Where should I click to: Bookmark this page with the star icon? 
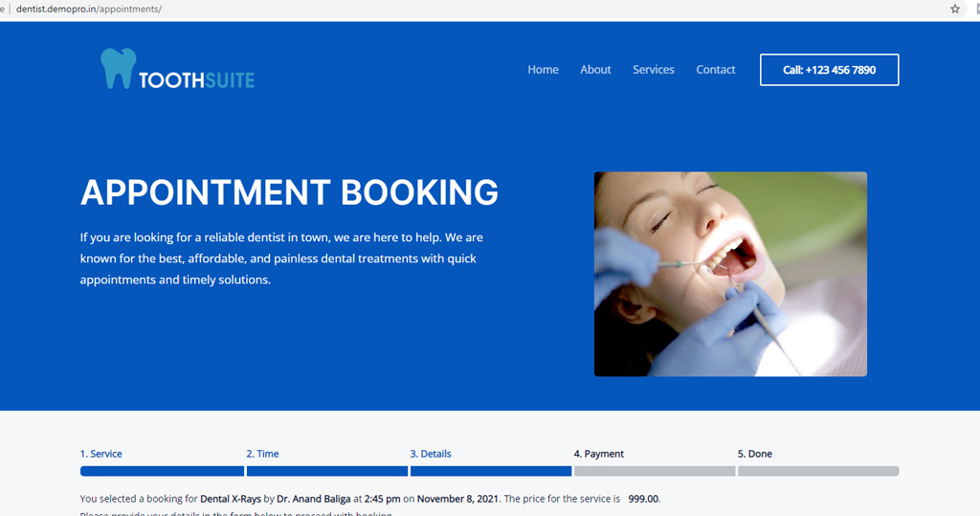pos(954,9)
